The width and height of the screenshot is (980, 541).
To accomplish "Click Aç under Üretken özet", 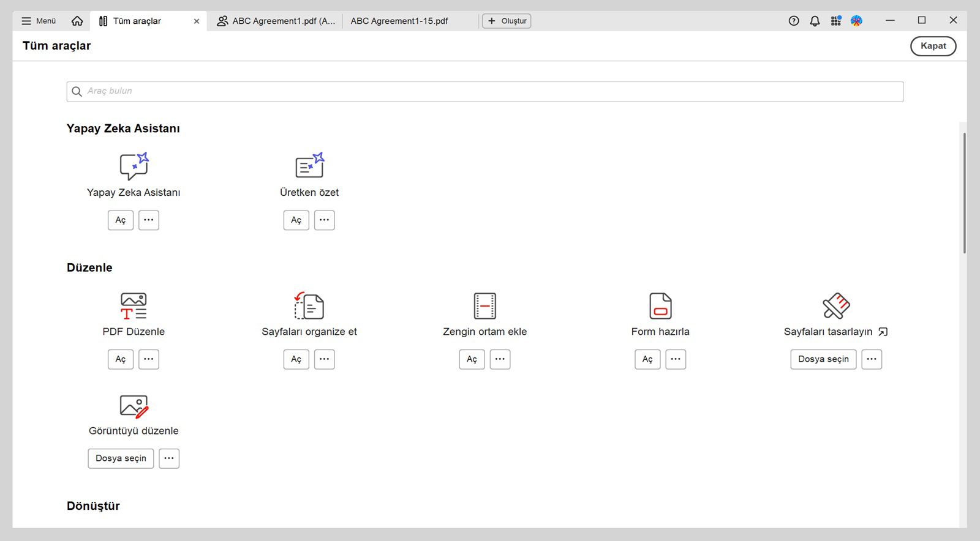I will (296, 220).
